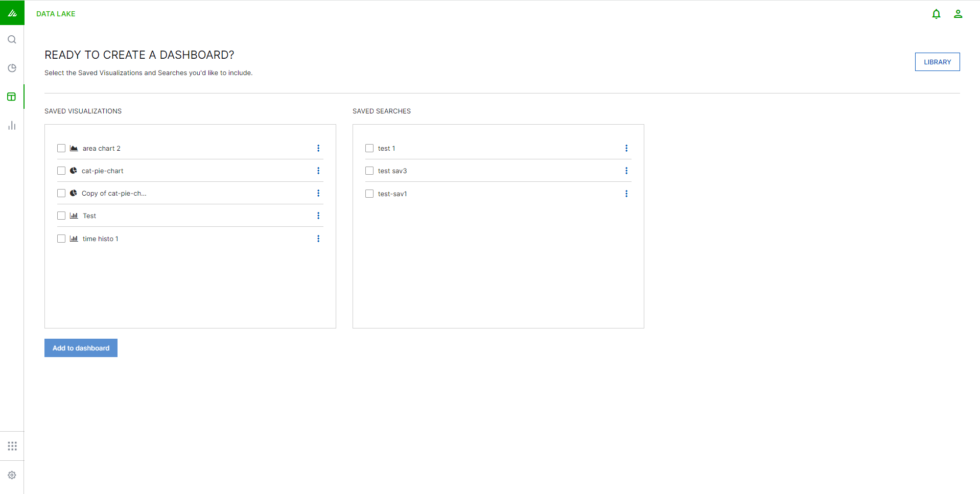This screenshot has width=980, height=494.
Task: Check the time histo 1 checkbox
Action: tap(61, 239)
